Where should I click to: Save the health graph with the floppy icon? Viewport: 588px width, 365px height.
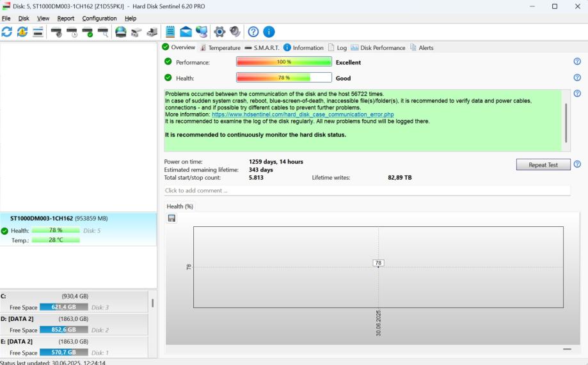point(171,218)
